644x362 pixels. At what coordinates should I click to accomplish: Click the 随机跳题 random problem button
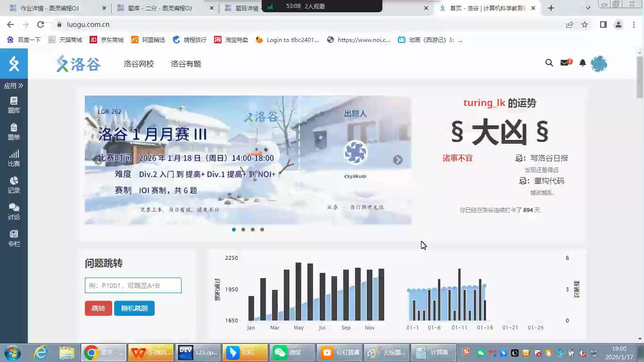pos(134,308)
